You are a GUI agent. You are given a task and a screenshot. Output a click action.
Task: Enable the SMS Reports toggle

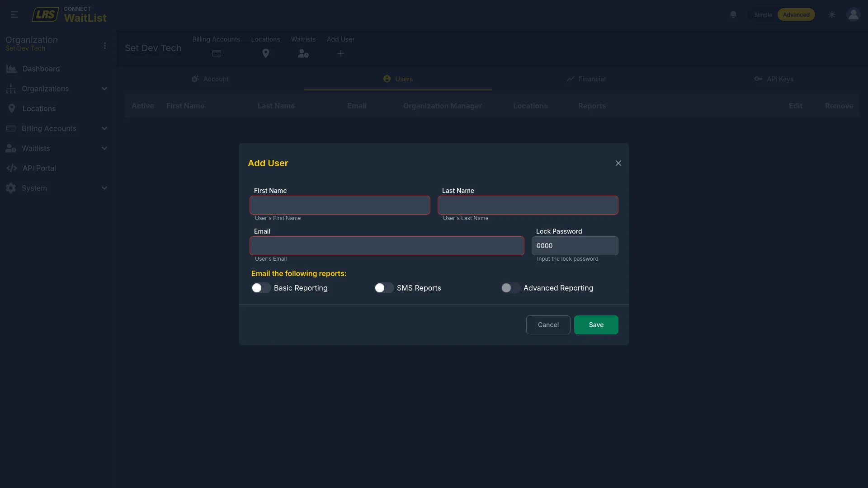coord(384,288)
